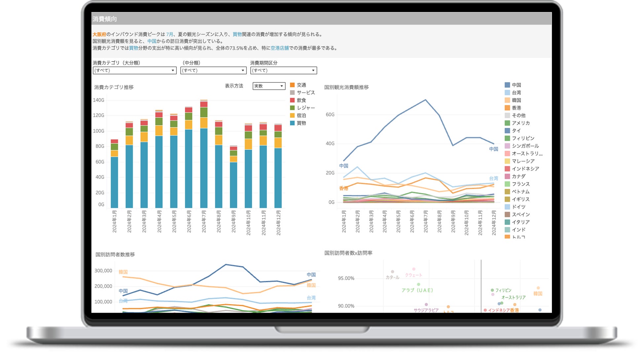Open the 消費期間区分 dropdown
Image resolution: width=644 pixels, height=359 pixels.
coord(283,70)
